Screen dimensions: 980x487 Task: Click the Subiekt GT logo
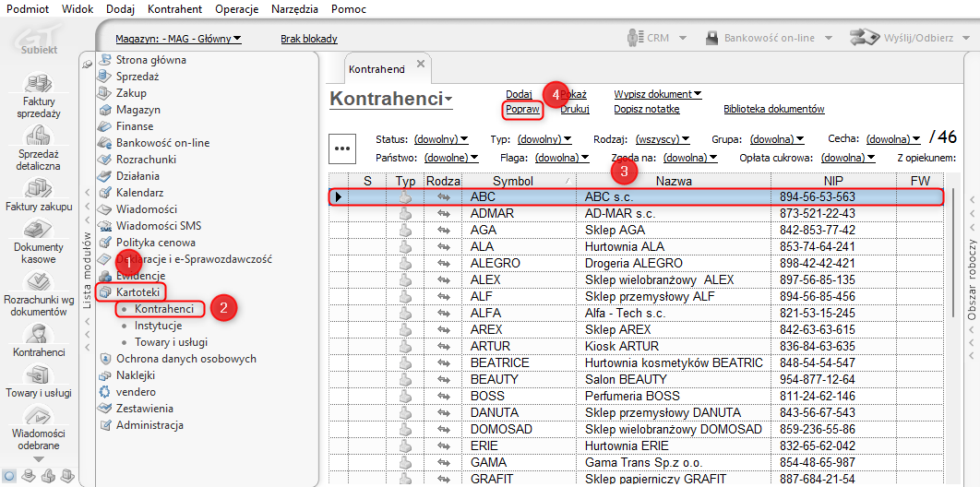click(x=39, y=41)
